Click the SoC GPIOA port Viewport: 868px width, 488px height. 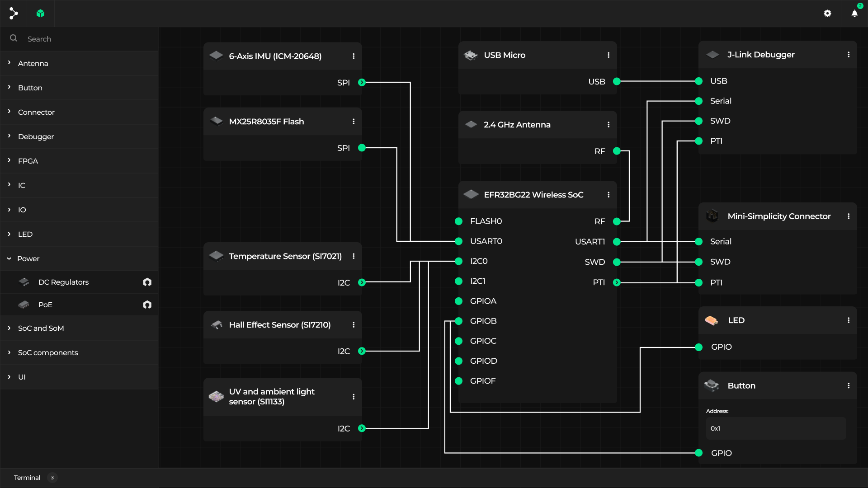click(x=458, y=301)
